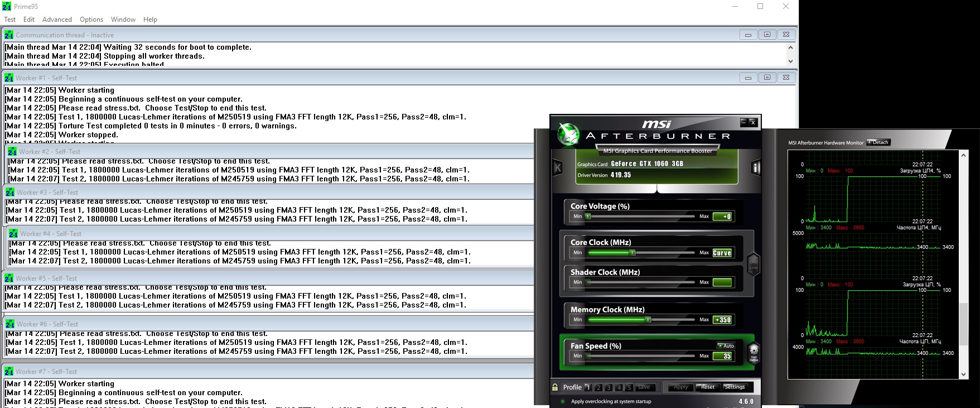Maximize the Communication thread child window

pyautogui.click(x=767, y=35)
